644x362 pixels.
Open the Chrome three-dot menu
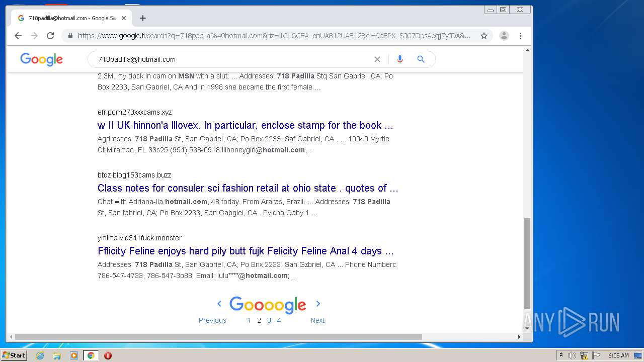(x=520, y=36)
